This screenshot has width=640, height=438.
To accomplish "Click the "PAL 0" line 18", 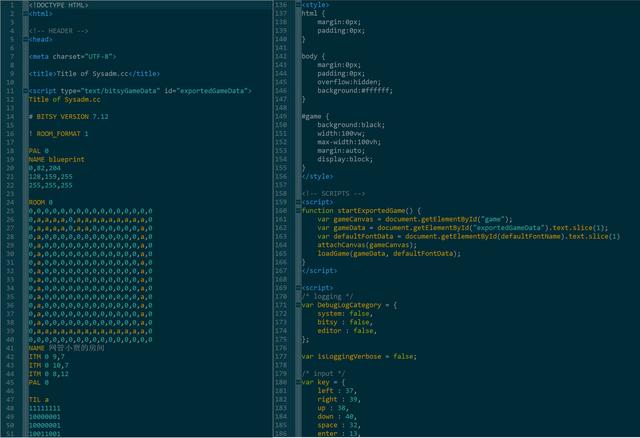I will (x=39, y=151).
